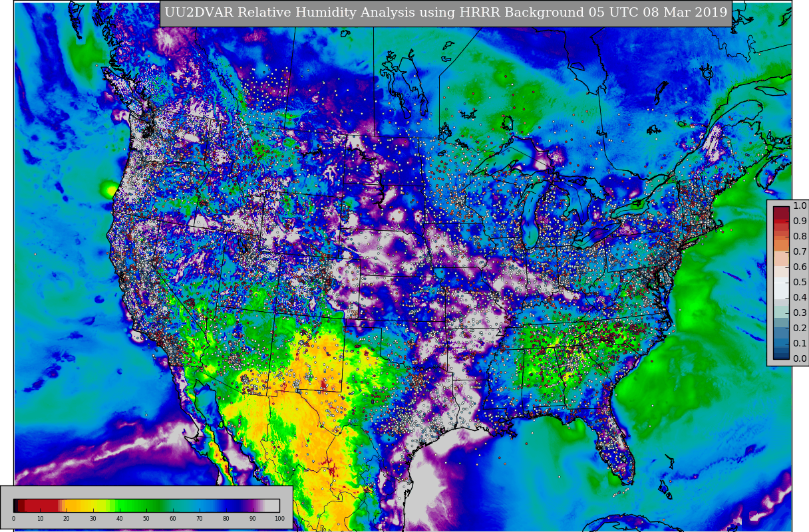This screenshot has width=809, height=532.
Task: Click the 10 tick label on humidity colorbar
Action: click(x=40, y=519)
